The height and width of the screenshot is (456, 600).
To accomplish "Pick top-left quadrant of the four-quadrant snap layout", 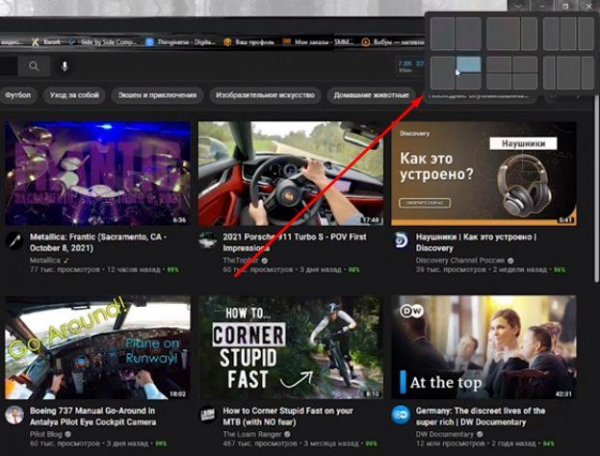I will click(499, 64).
